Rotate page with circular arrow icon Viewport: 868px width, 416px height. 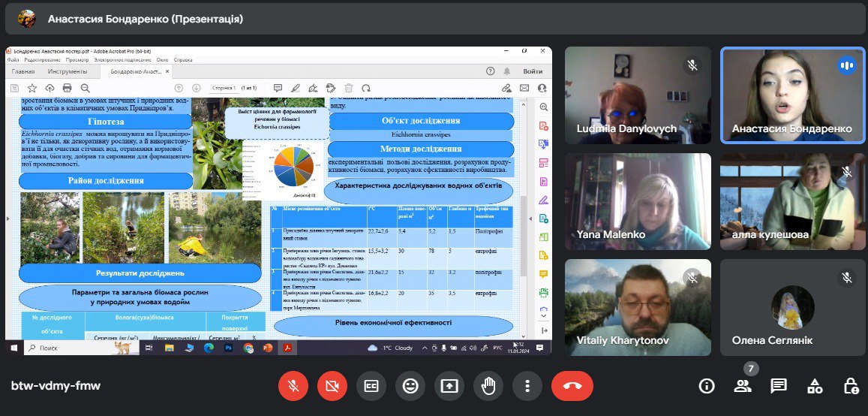[366, 88]
